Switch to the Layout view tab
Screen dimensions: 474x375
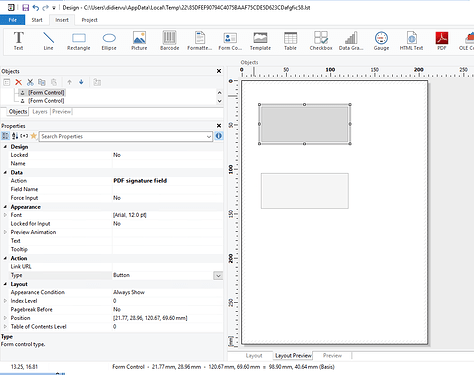click(x=254, y=356)
